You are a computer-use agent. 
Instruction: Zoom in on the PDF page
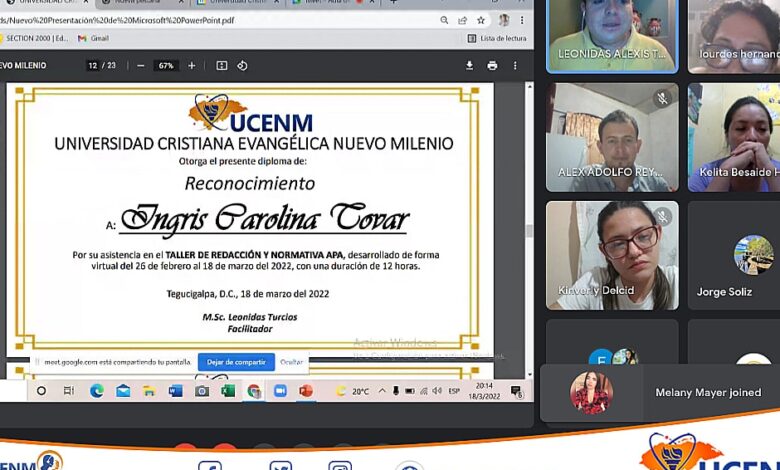[191, 65]
